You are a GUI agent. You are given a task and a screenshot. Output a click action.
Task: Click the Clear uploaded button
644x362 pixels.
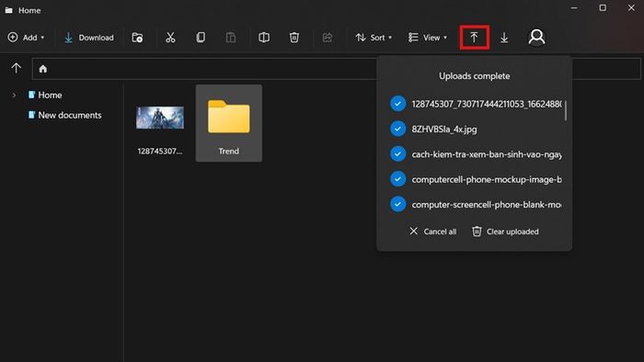(505, 232)
